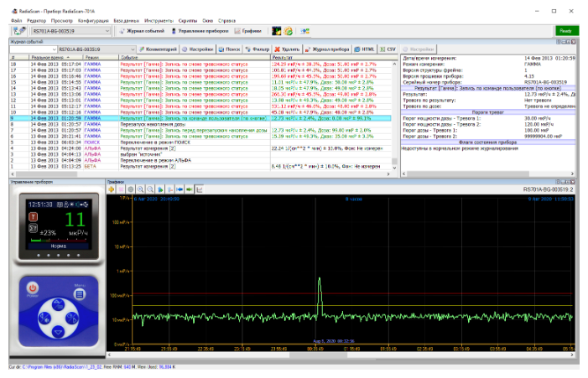Image resolution: width=588 pixels, height=378 pixels.
Task: Select the highlighted event row 9
Action: [x=200, y=118]
